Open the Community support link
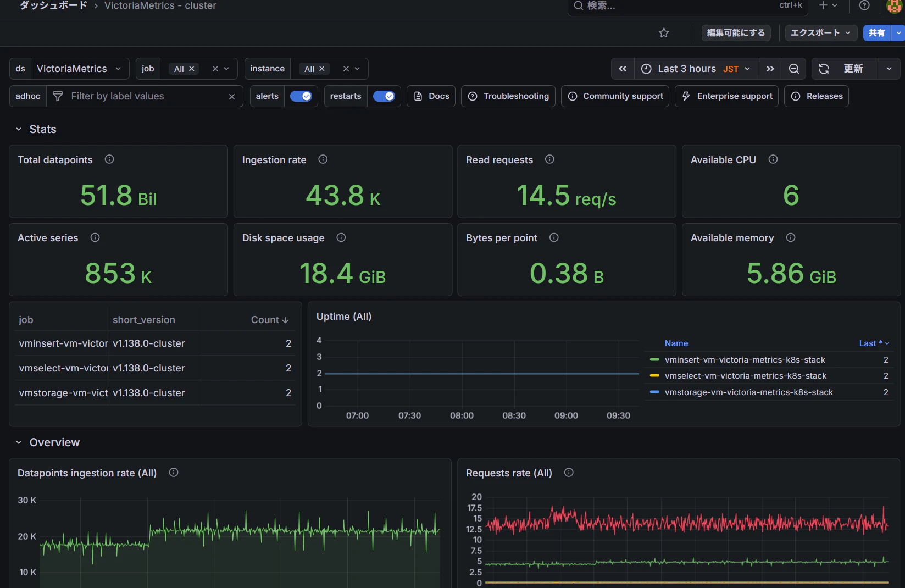Viewport: 905px width, 588px height. [x=615, y=96]
